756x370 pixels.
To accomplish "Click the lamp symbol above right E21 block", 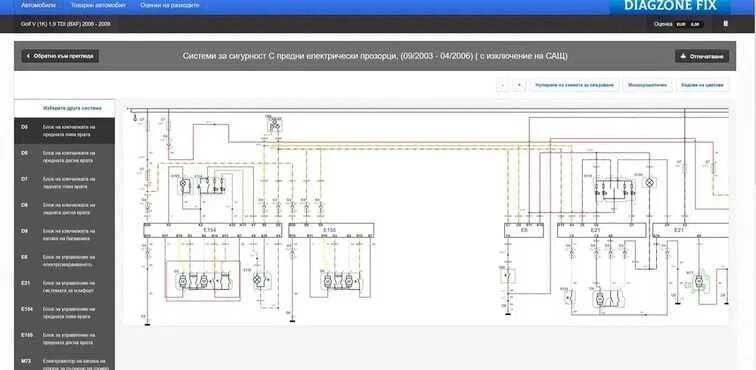I will click(x=649, y=183).
